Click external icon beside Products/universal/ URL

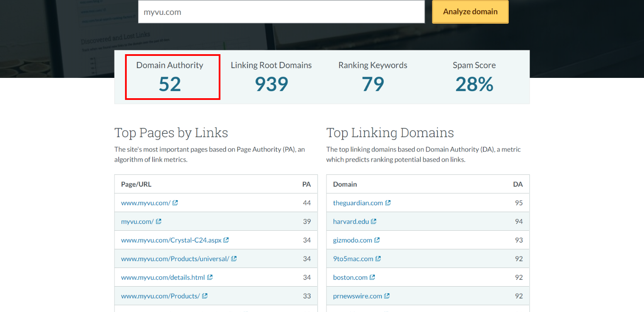pyautogui.click(x=234, y=259)
